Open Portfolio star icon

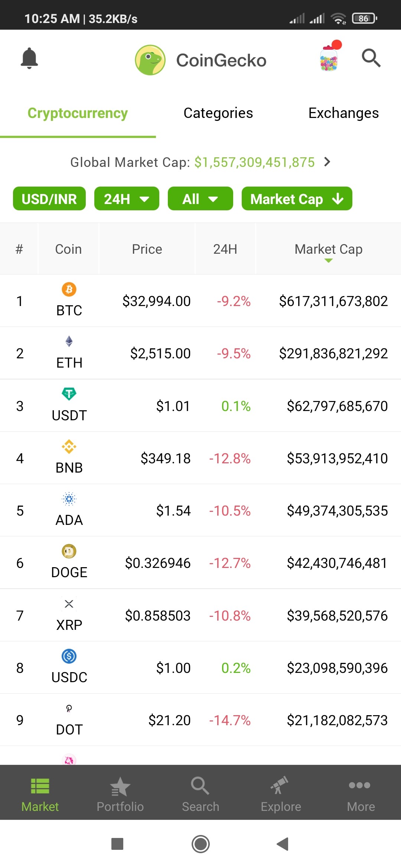[x=120, y=787]
